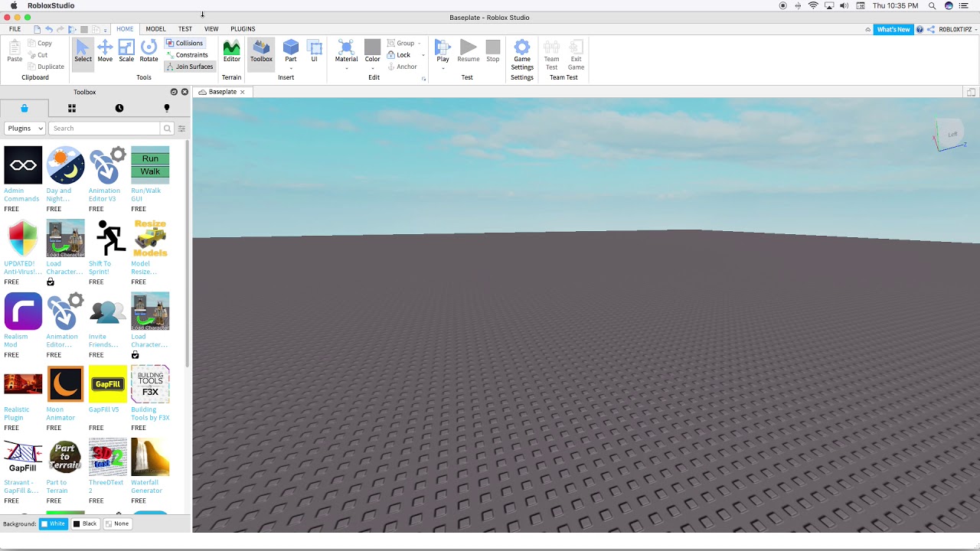Image resolution: width=980 pixels, height=551 pixels.
Task: Select the Scale tool
Action: (x=126, y=51)
